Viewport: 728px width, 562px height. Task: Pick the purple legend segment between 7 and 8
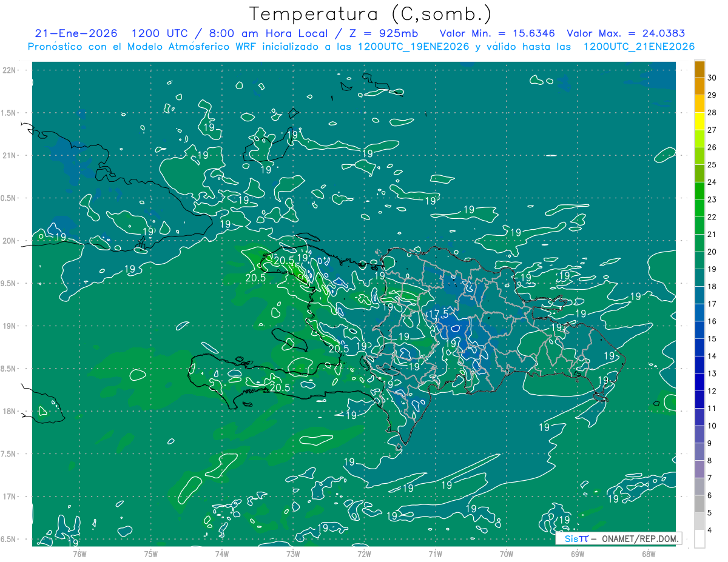tap(699, 469)
